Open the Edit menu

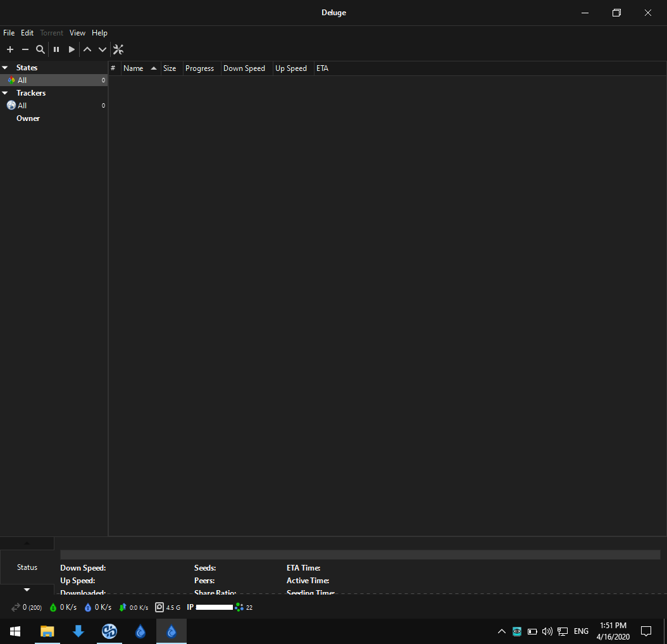click(x=27, y=33)
